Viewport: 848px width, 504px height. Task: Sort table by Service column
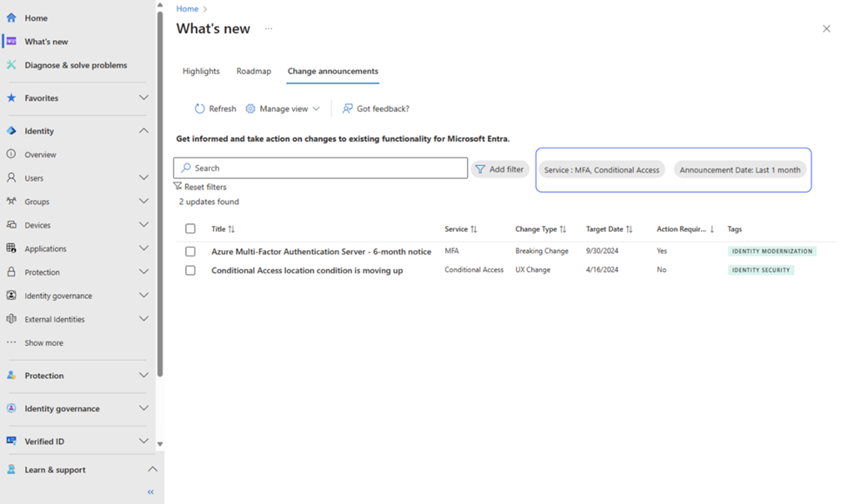click(x=461, y=229)
